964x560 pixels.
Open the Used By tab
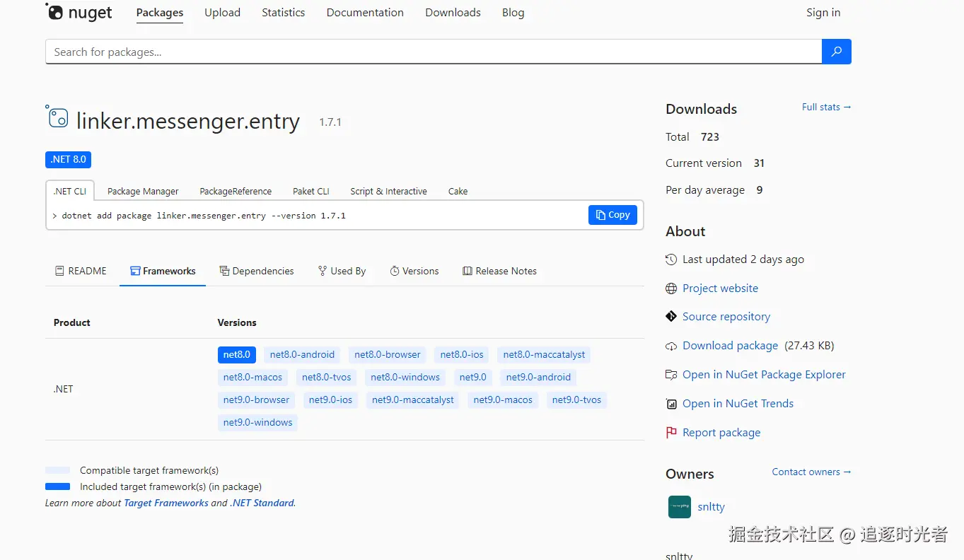click(x=342, y=271)
